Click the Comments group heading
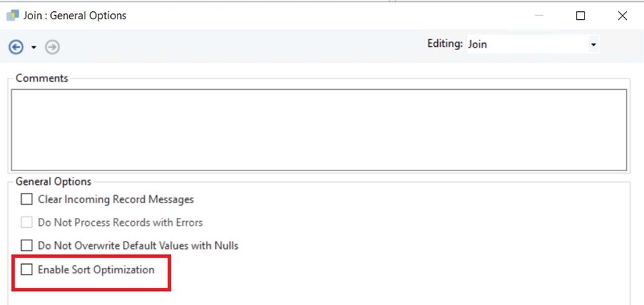 (42, 78)
